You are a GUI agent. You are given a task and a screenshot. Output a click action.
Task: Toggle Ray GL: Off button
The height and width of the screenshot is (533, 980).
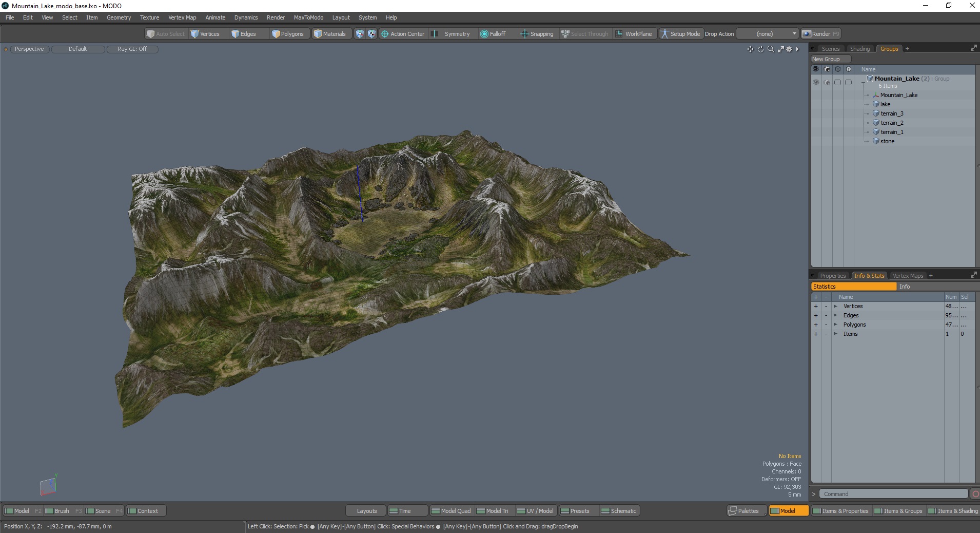[x=132, y=49]
